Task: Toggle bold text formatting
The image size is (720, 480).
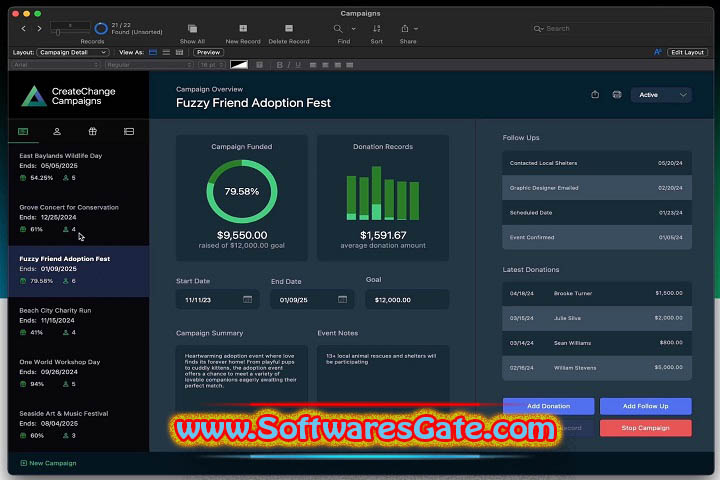Action: [x=279, y=65]
